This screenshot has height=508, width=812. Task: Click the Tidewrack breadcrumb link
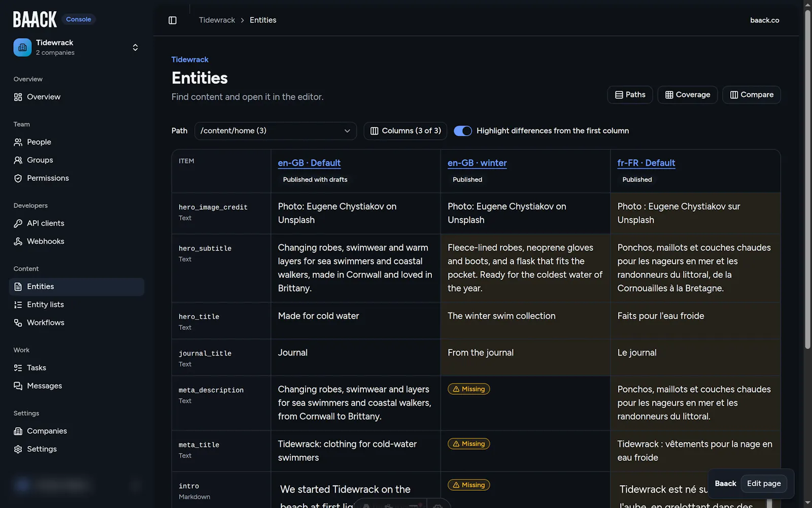217,20
